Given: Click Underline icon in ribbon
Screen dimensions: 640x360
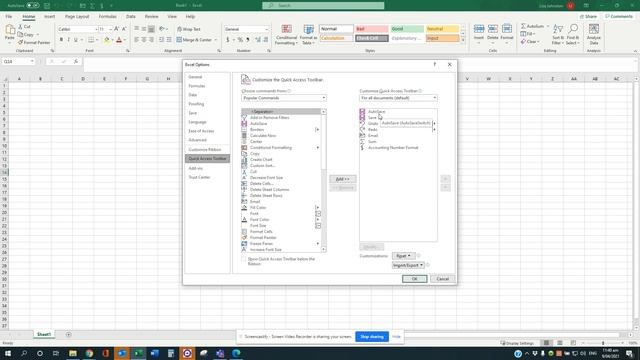Looking at the screenshot, I should point(76,40).
